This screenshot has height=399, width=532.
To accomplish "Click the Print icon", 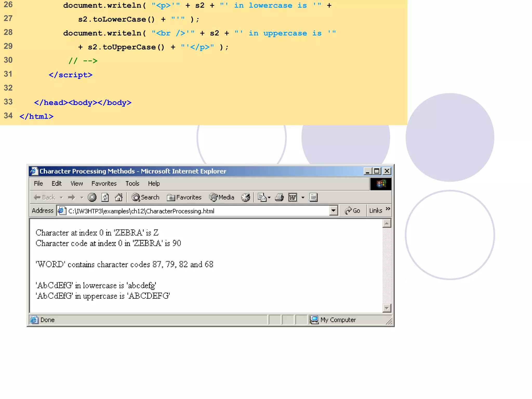I will 279,197.
